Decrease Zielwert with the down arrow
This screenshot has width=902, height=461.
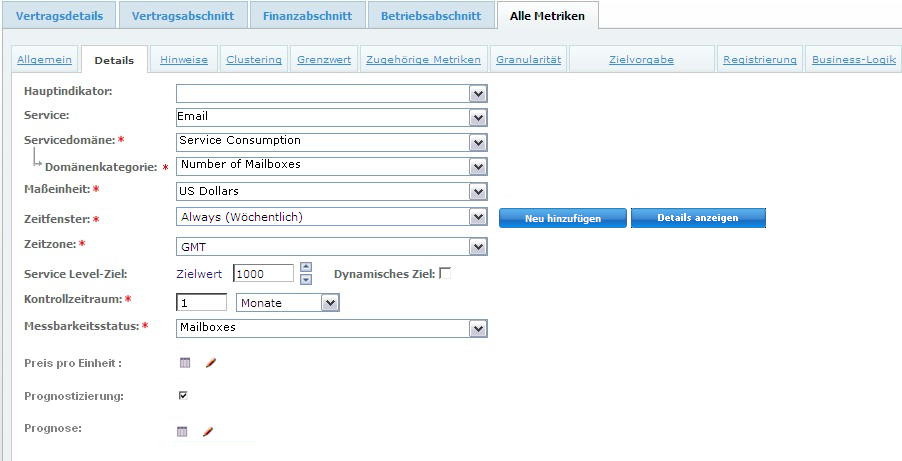coord(307,279)
